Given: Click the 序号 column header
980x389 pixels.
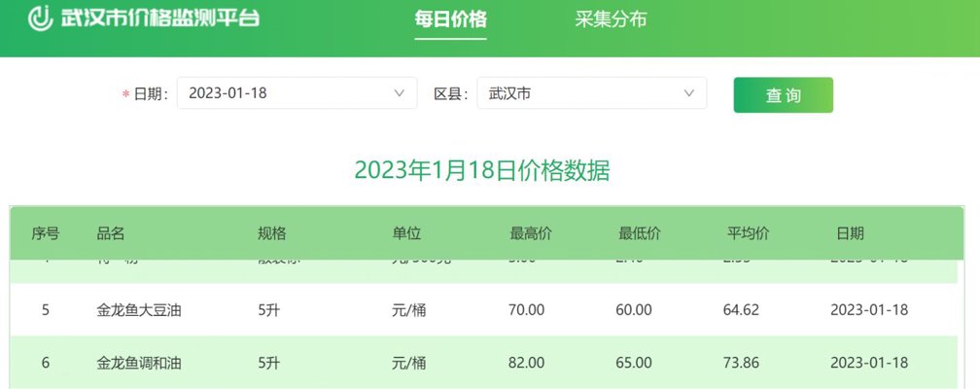Looking at the screenshot, I should pos(45,234).
